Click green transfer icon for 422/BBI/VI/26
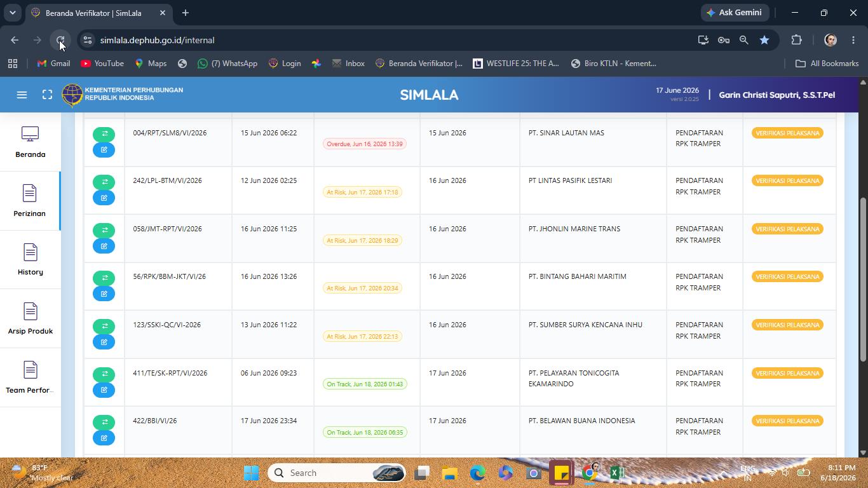The height and width of the screenshot is (488, 868). point(104,422)
